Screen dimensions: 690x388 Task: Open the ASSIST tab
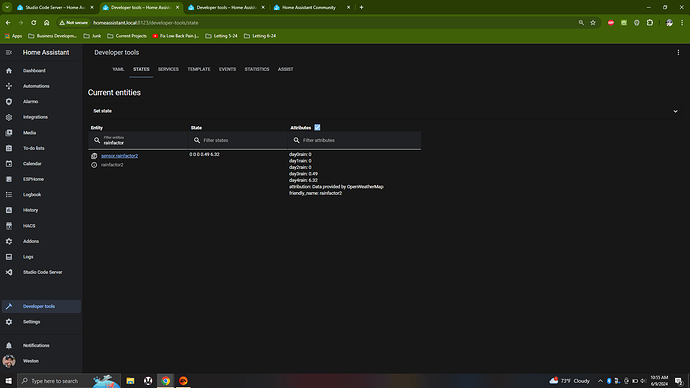pos(286,70)
